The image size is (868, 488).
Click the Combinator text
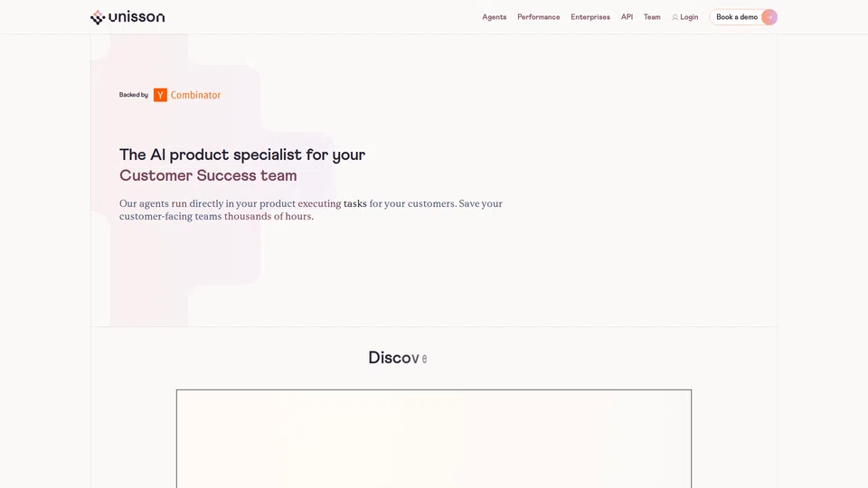coord(195,95)
